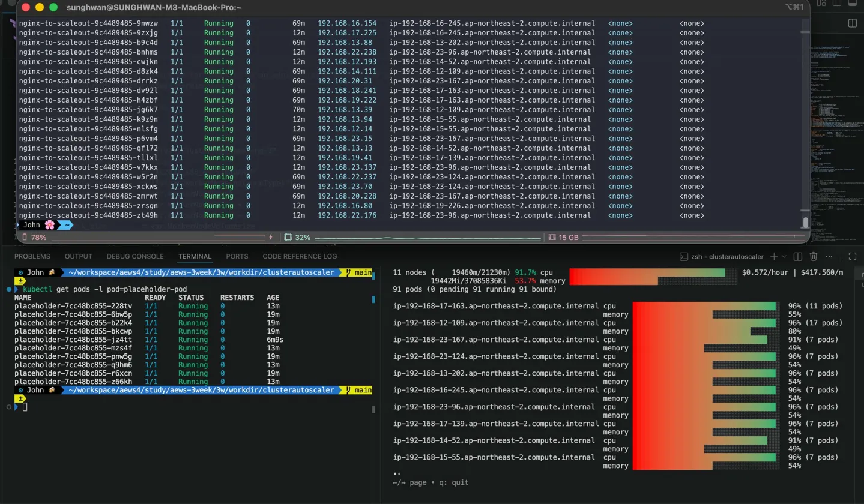864x504 pixels.
Task: Switch to the PROBLEMS tab
Action: (32, 256)
